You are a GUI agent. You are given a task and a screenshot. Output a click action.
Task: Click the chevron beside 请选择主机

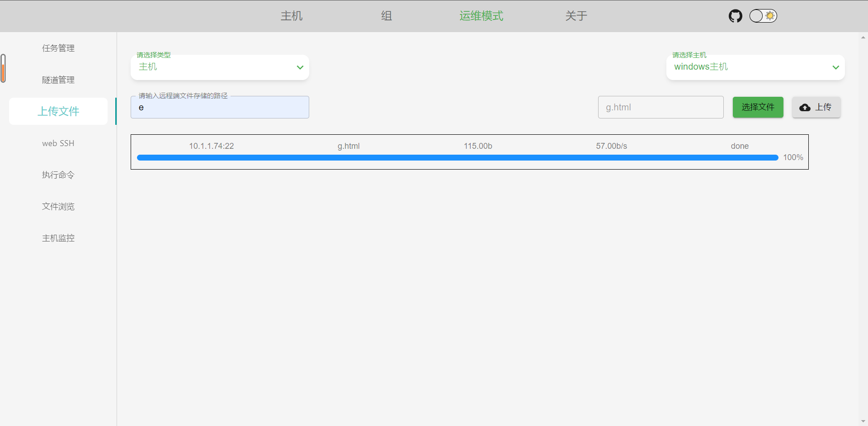pos(835,67)
